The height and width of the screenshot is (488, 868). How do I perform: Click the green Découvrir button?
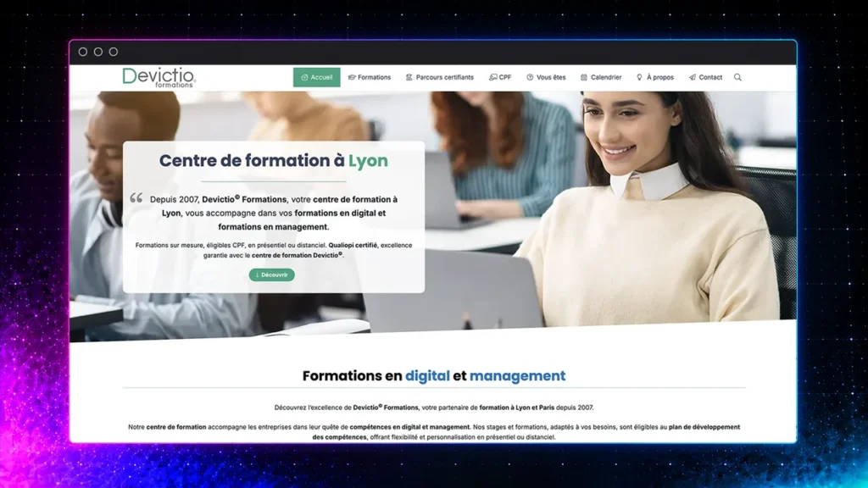click(272, 275)
